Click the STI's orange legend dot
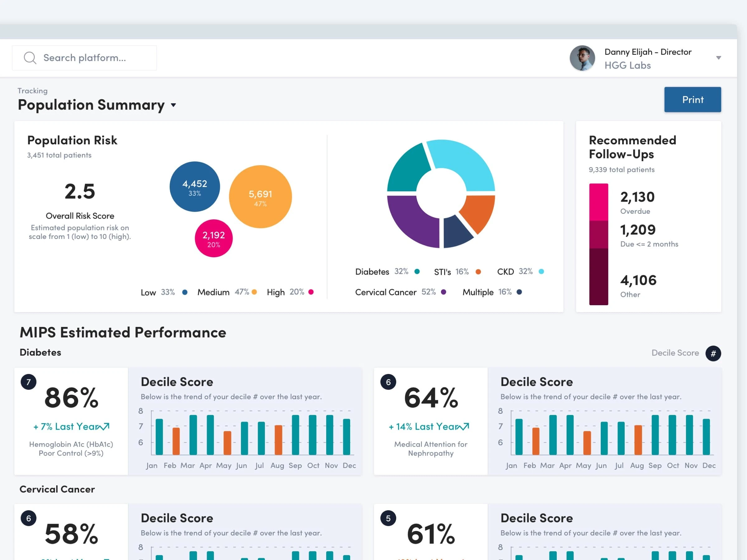This screenshot has height=560, width=747. coord(478,272)
